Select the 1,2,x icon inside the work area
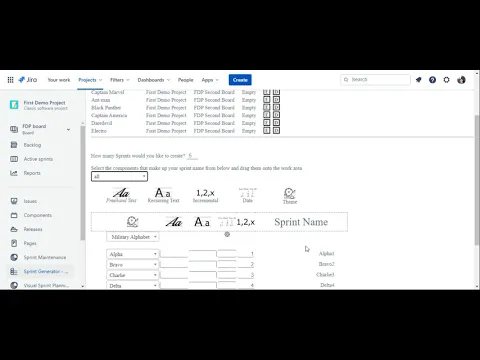Viewport: 480px width, 360px height. 246,222
